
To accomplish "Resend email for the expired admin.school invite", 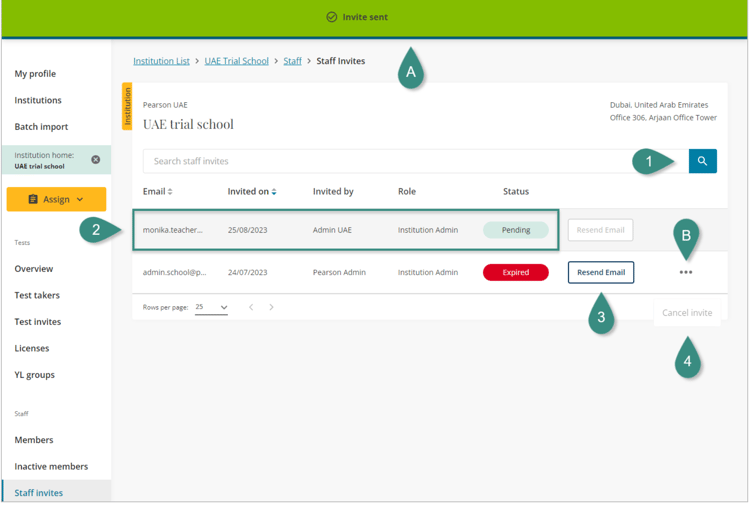I will [x=601, y=272].
